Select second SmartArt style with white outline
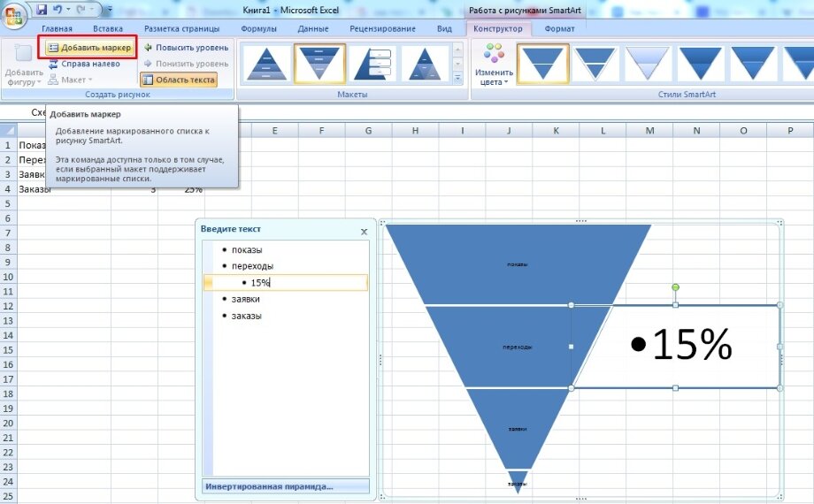This screenshot has width=814, height=504. 595,64
